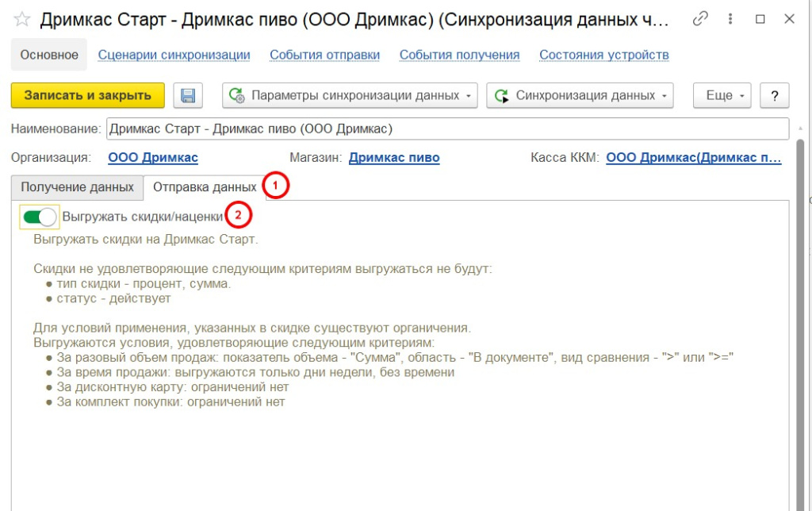Open the vertical three-dots menu
812x511 pixels.
click(x=730, y=19)
